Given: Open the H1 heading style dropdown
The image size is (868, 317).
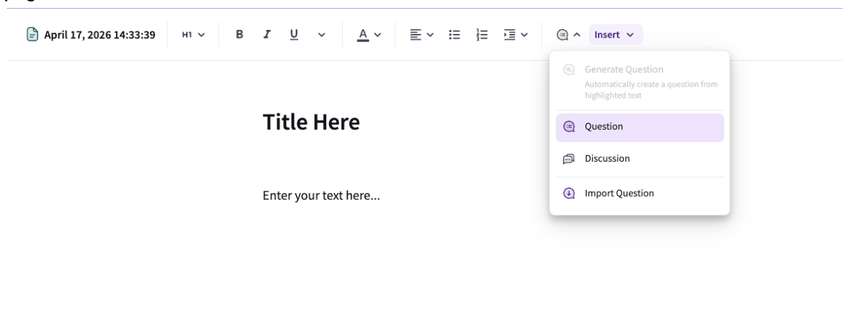Looking at the screenshot, I should point(194,35).
